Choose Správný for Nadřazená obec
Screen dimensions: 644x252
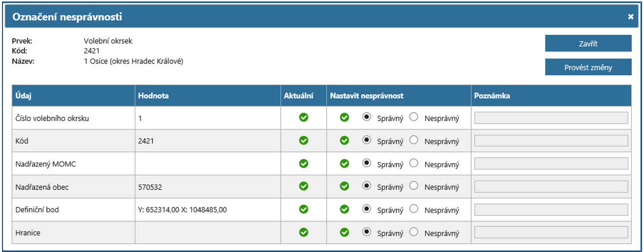tap(367, 186)
